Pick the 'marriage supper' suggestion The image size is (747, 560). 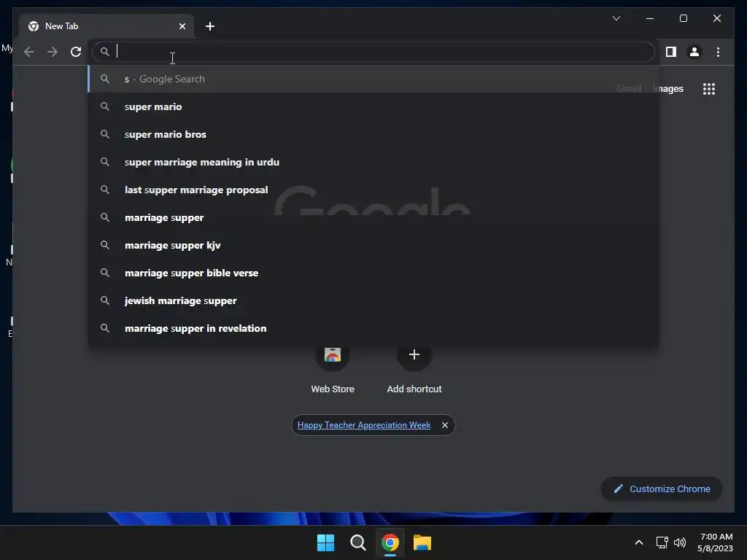click(373, 217)
